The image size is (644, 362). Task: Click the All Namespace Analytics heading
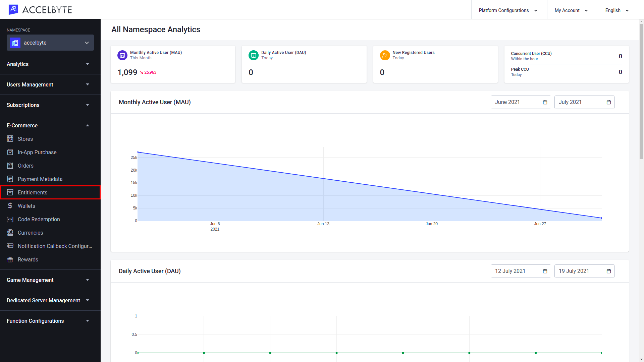156,29
